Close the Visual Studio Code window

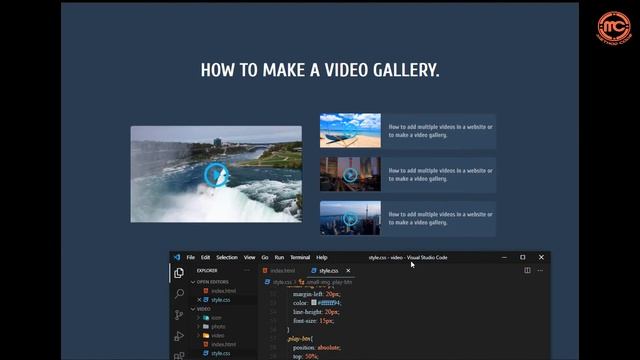(541, 258)
